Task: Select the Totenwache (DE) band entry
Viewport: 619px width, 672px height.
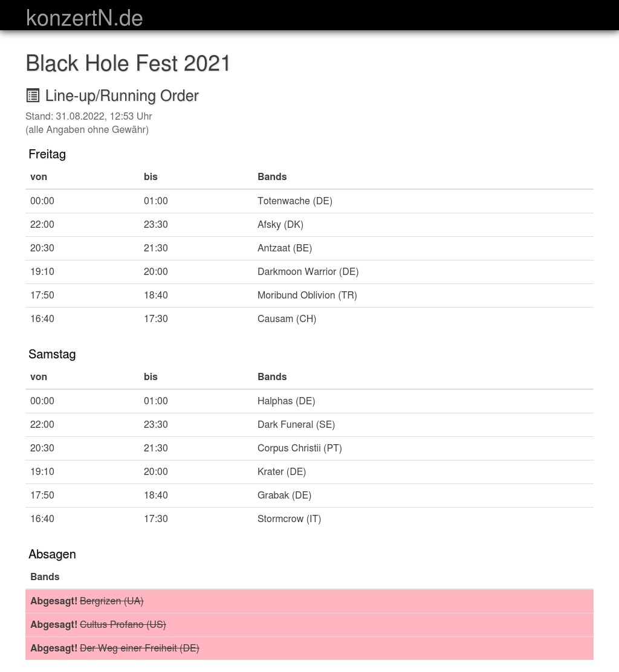Action: [294, 201]
